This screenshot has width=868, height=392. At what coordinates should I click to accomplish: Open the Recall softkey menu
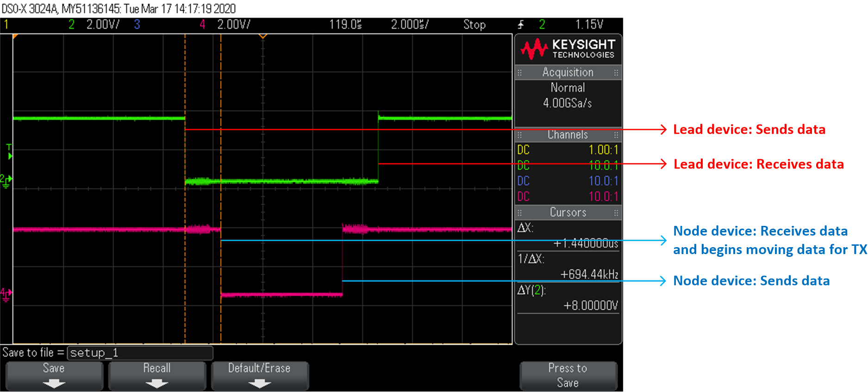(157, 375)
